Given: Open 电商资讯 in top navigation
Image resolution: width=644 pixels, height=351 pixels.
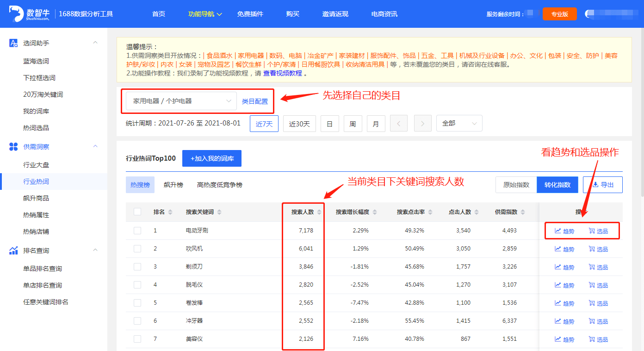Looking at the screenshot, I should pos(384,14).
